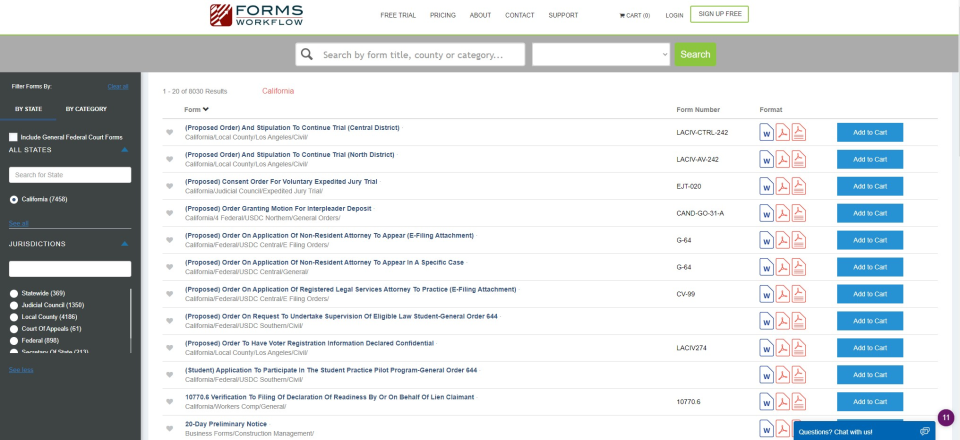
Task: Open Word icon for CV-99 form
Action: (x=767, y=294)
